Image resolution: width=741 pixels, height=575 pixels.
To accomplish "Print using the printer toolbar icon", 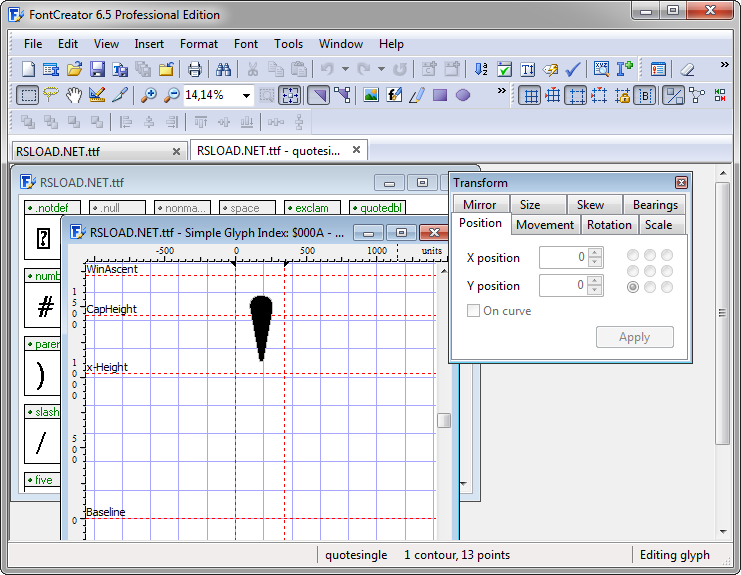I will point(194,69).
